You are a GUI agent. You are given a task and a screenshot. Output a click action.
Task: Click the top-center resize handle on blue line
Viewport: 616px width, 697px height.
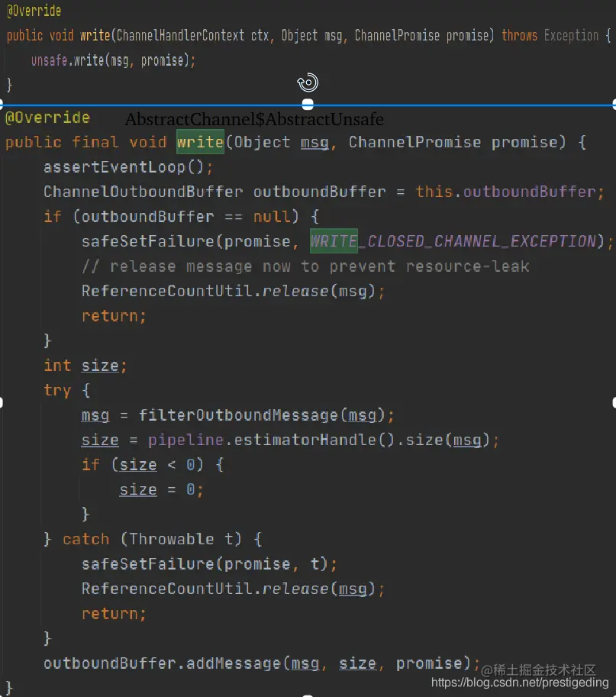click(x=308, y=105)
